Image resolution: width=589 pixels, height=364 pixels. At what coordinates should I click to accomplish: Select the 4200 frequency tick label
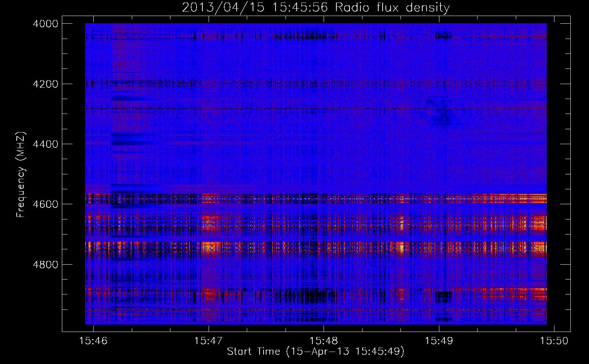(46, 84)
